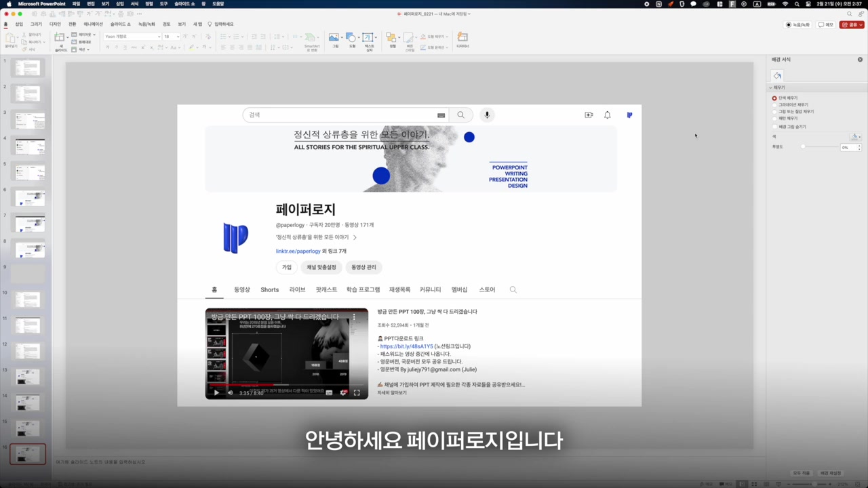
Task: Click the macOS Wi-Fi status icon
Action: [785, 4]
